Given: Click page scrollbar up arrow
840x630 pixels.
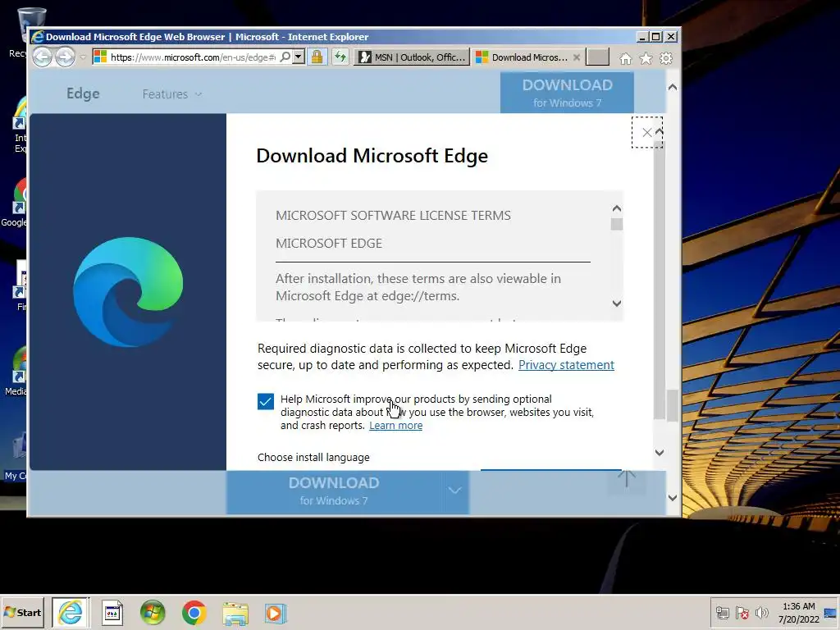Looking at the screenshot, I should pos(673,87).
